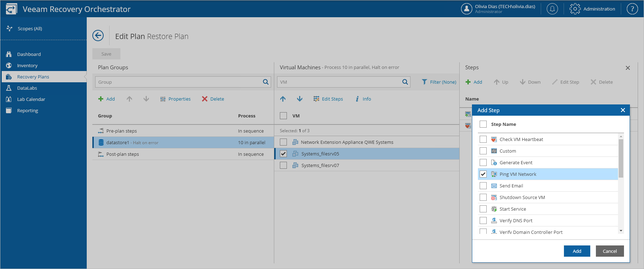644x269 pixels.
Task: Click the Verify DNS Port icon
Action: pos(494,220)
